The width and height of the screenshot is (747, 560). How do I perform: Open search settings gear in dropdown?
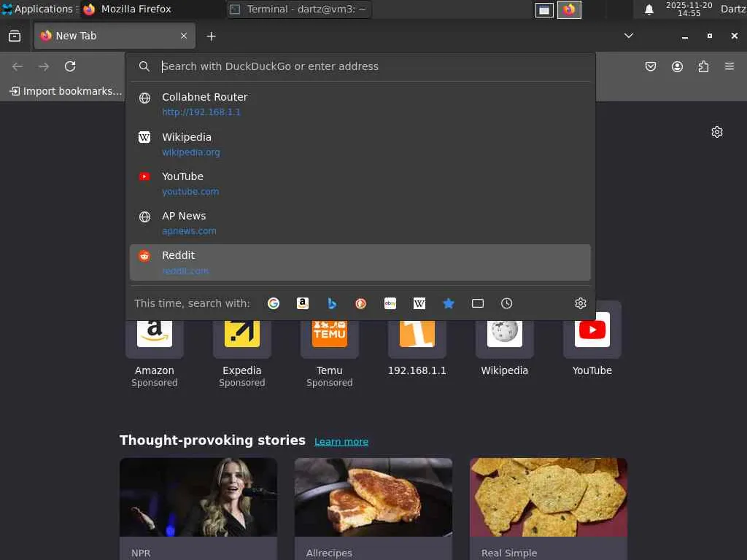coord(580,303)
